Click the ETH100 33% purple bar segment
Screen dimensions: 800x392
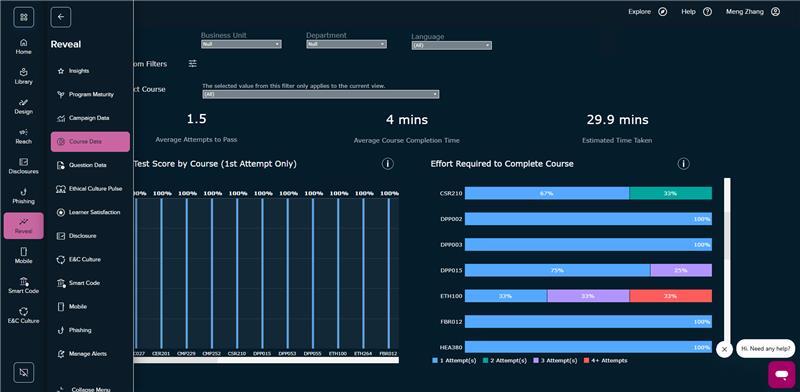click(x=588, y=296)
